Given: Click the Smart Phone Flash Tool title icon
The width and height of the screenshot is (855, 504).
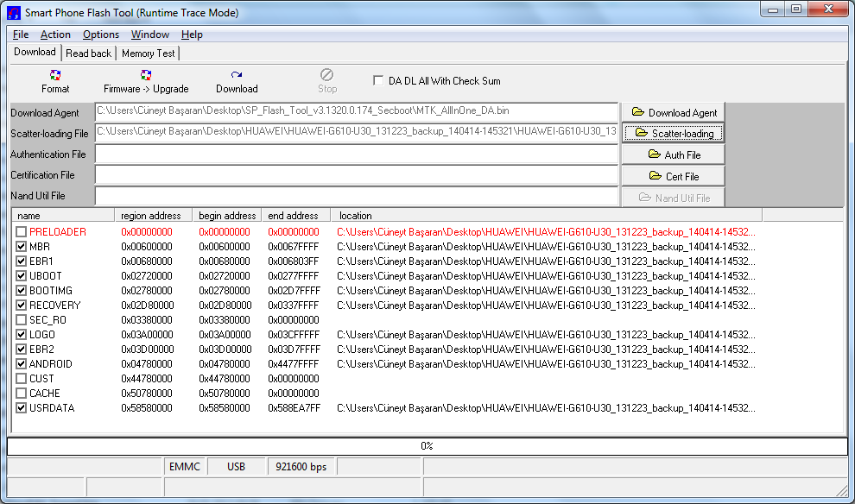Looking at the screenshot, I should pyautogui.click(x=14, y=13).
